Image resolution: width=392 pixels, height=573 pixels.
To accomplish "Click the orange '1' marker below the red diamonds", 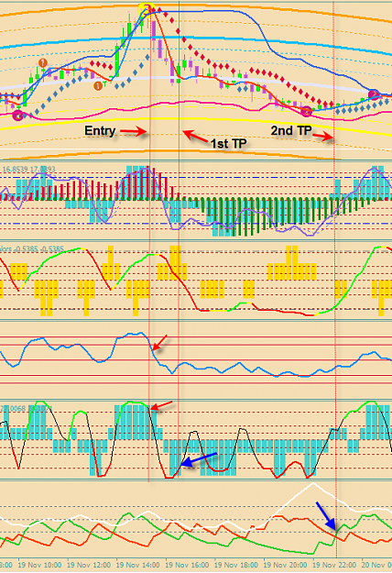I will (98, 86).
